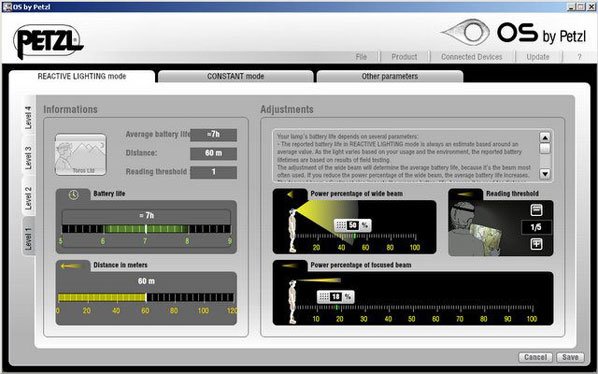Open the Connected Devices menu

471,57
